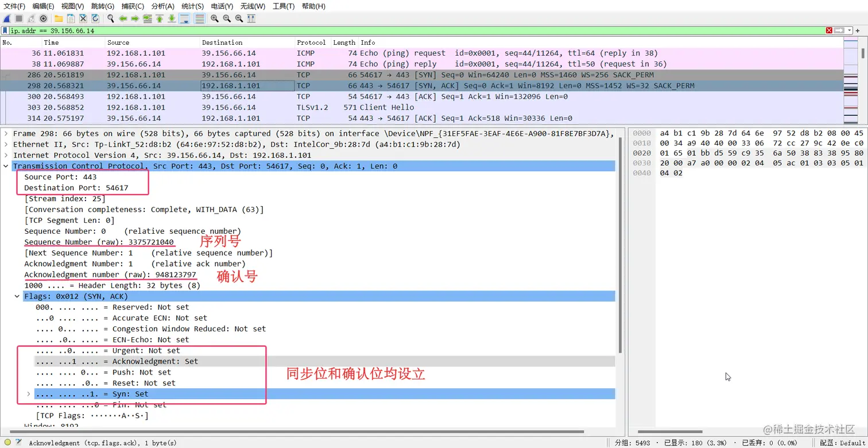Select Source Port: 443 line
The height and width of the screenshot is (448, 868).
60,177
